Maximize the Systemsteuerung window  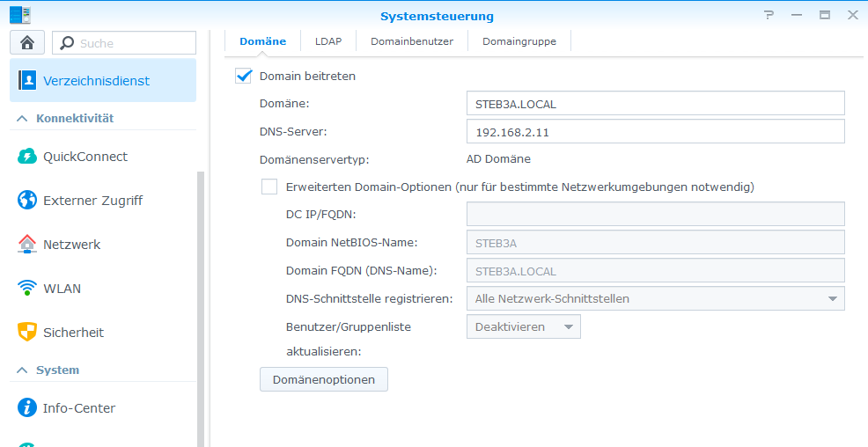pos(825,16)
